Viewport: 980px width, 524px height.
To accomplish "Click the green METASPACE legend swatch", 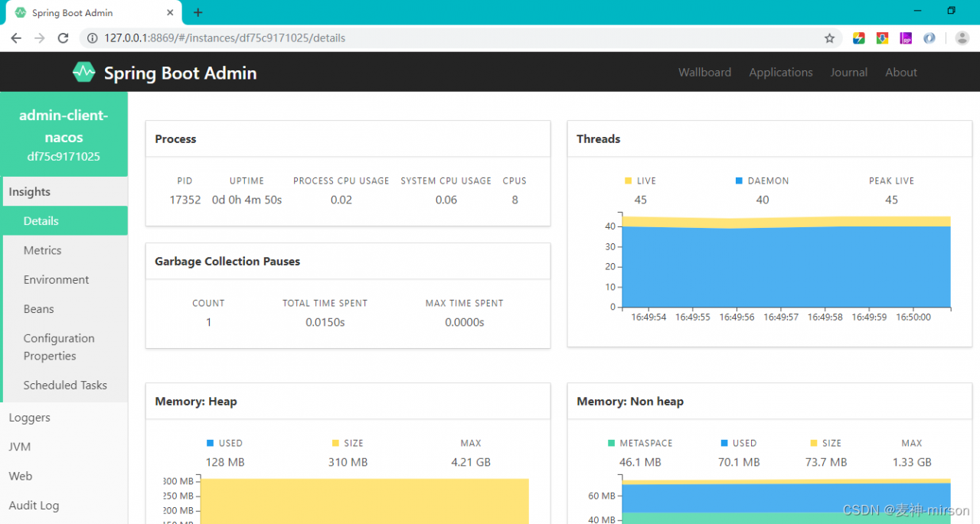I will [611, 443].
